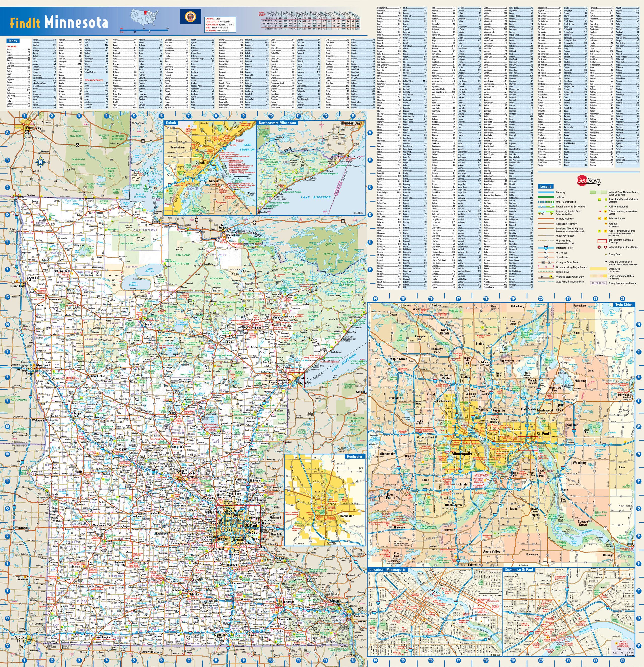Viewport: 644px width, 667px height.
Task: Click the Large Incorporated Cities swatch in the legend
Action: point(598,276)
